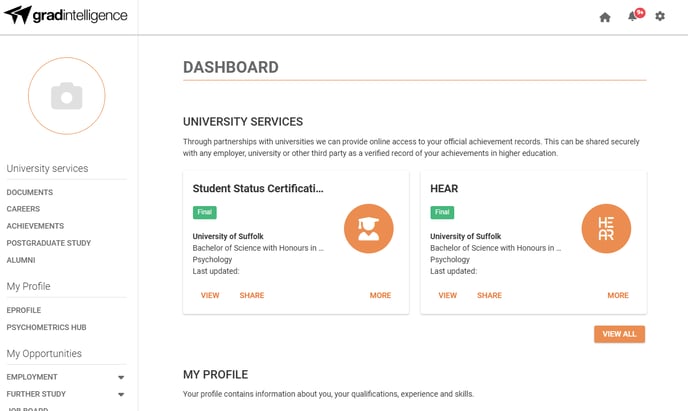The height and width of the screenshot is (411, 688).
Task: Open Documents in sidebar
Action: [x=29, y=192]
